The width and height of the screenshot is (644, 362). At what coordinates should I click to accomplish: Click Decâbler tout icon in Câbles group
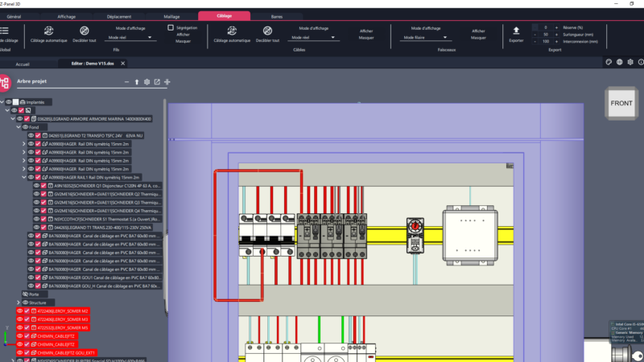pyautogui.click(x=266, y=29)
